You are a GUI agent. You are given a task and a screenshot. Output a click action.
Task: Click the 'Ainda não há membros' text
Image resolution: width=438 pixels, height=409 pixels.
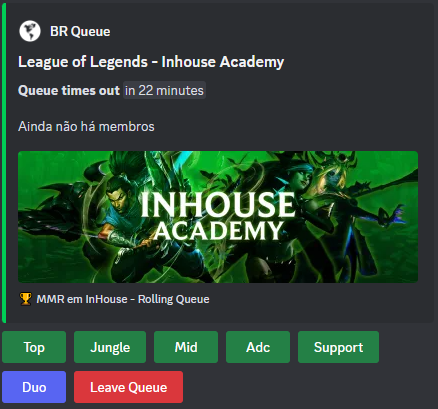(x=86, y=127)
